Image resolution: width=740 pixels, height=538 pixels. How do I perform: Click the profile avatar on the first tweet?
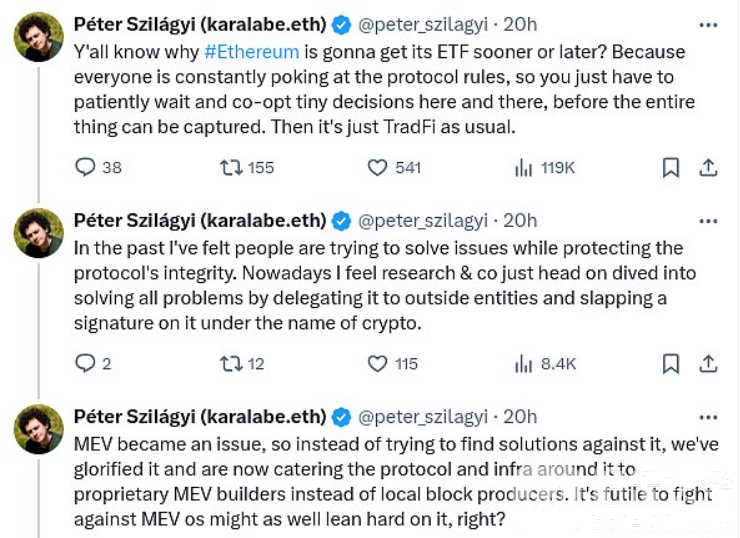[x=38, y=38]
